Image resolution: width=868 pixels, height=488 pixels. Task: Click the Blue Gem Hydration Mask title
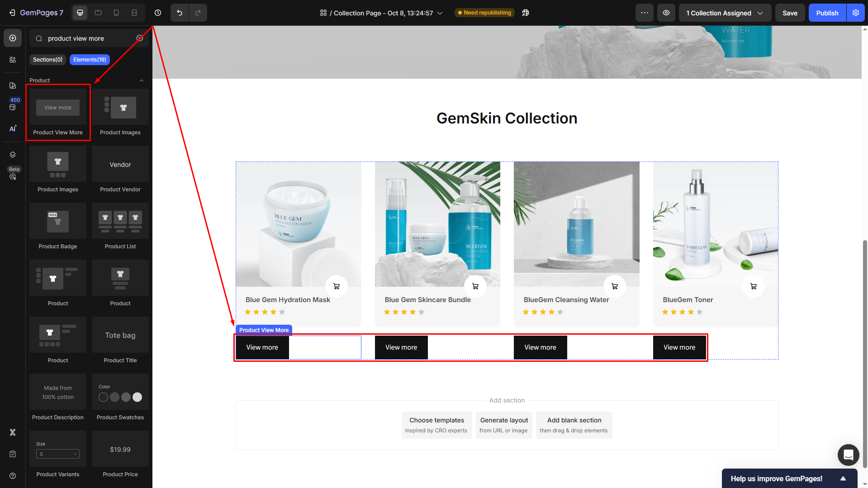tap(288, 300)
